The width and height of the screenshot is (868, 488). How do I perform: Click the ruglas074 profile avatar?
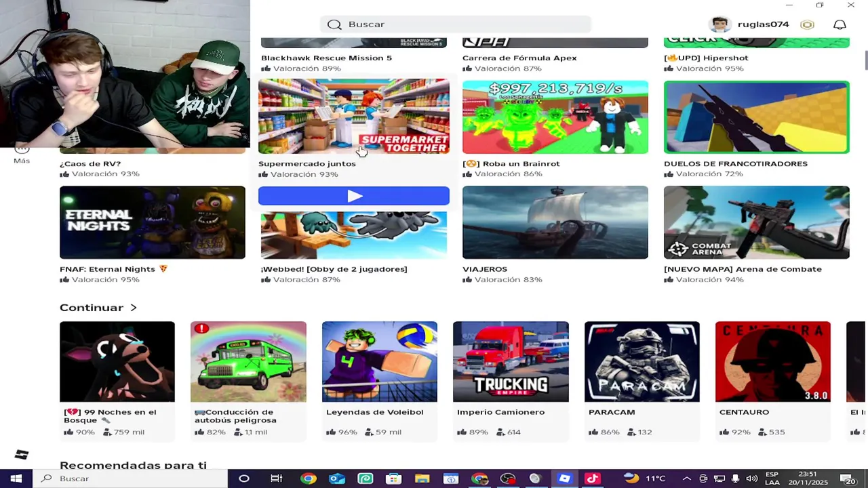click(719, 24)
